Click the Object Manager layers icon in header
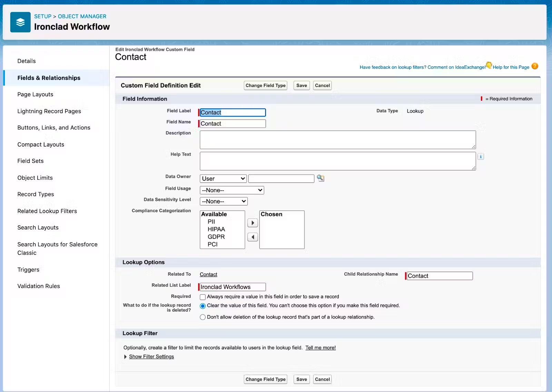Screen dimensions: 552x392 (20, 22)
